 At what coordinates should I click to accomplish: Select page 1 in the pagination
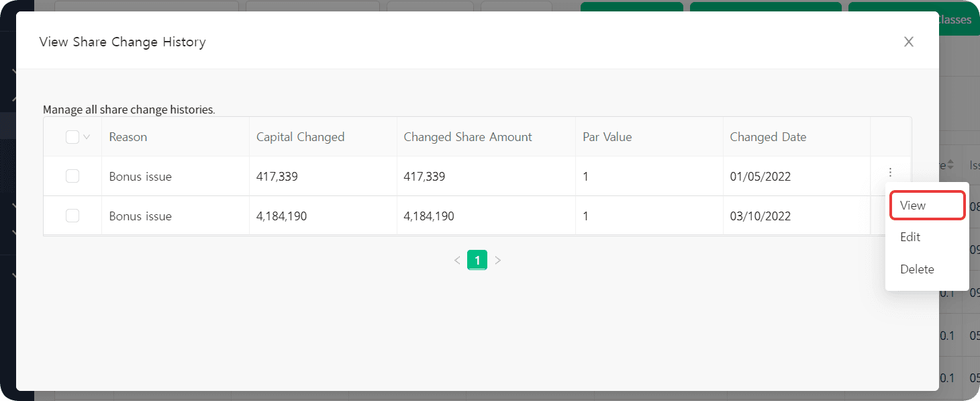[x=477, y=260]
